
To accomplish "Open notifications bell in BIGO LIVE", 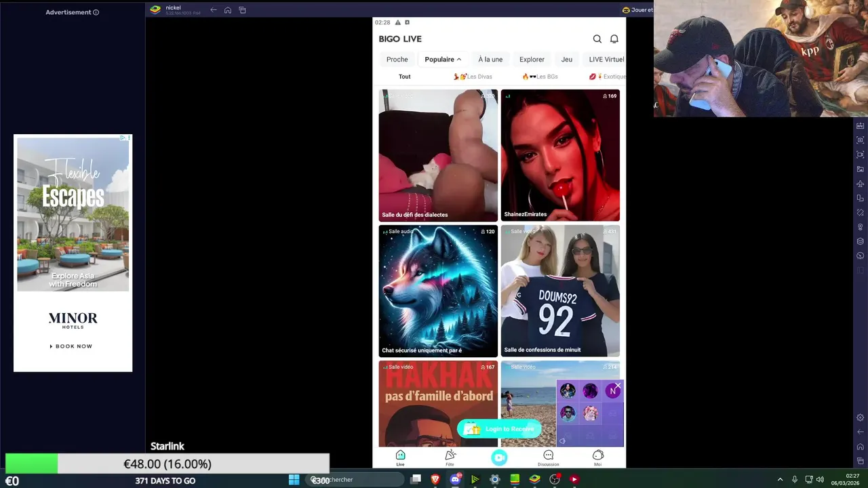I will coord(614,39).
